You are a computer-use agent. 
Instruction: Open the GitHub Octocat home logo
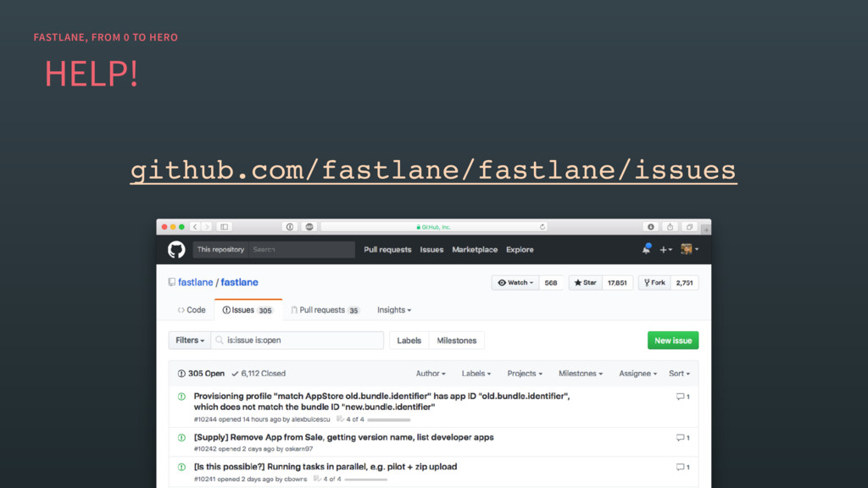[x=176, y=250]
